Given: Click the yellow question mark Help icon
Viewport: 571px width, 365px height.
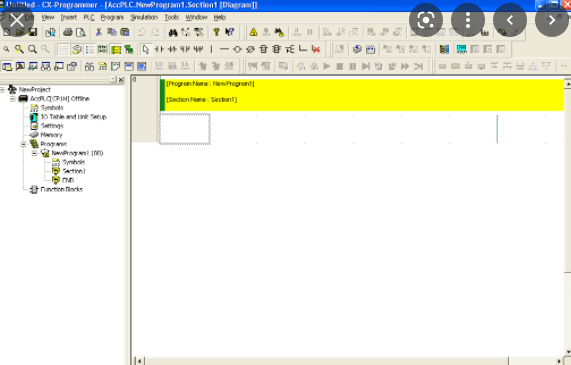Looking at the screenshot, I should [x=216, y=32].
